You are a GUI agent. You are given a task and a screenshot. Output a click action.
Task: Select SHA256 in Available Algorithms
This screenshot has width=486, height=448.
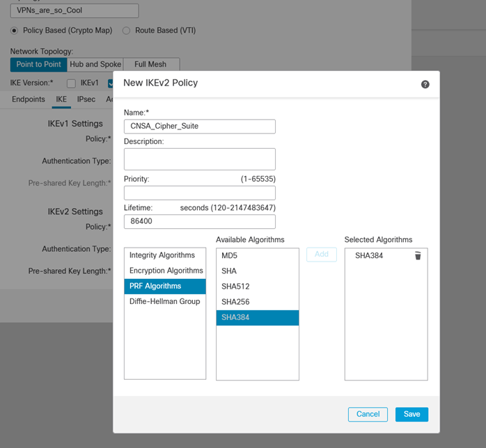pos(258,302)
